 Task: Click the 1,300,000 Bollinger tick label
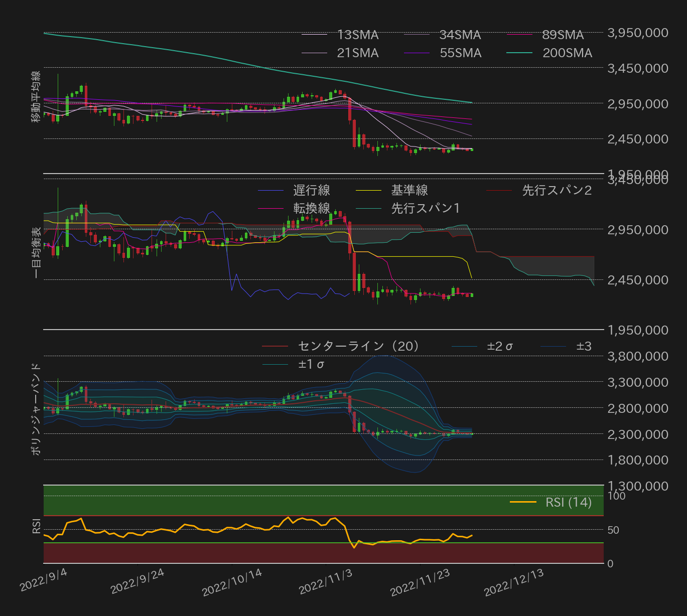(638, 486)
